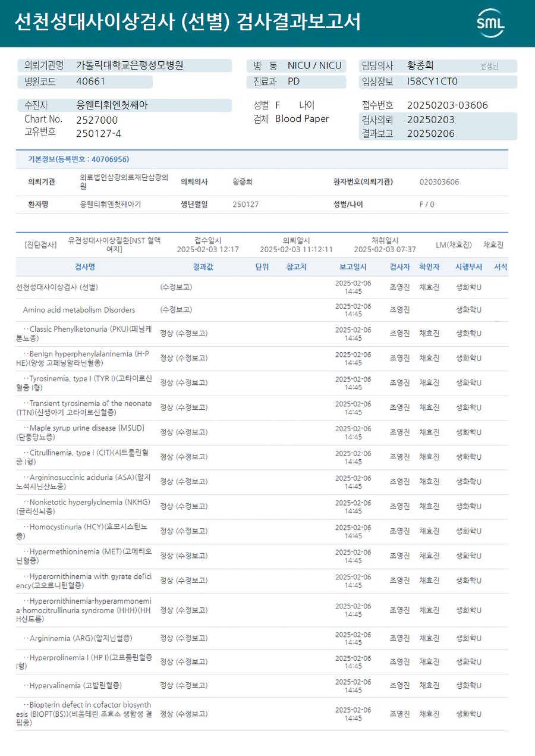Image resolution: width=535 pixels, height=756 pixels.
Task: Select hospital code value 40661
Action: [x=91, y=81]
